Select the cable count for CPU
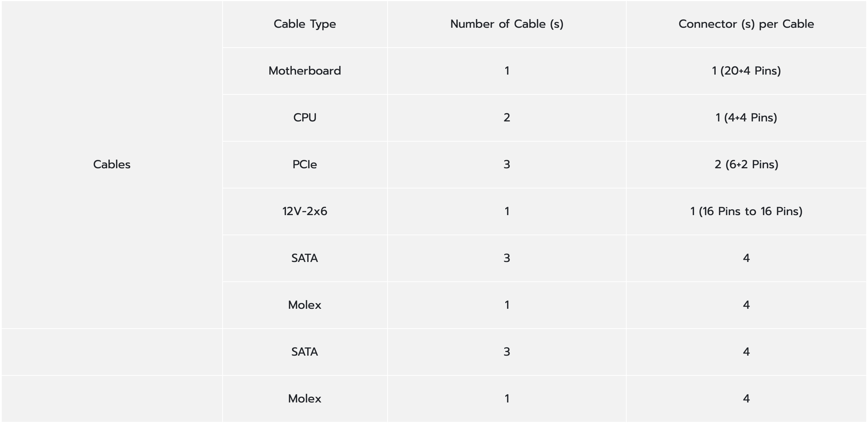This screenshot has width=868, height=423. click(x=507, y=118)
